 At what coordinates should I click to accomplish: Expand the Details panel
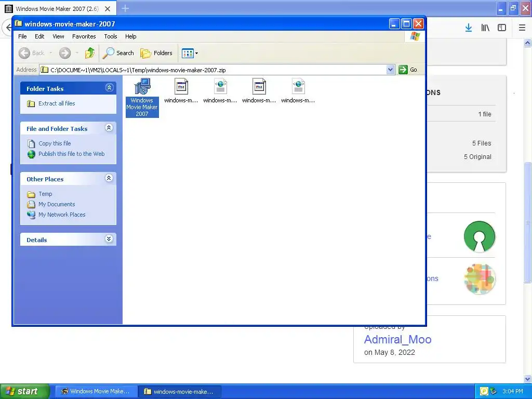point(109,239)
